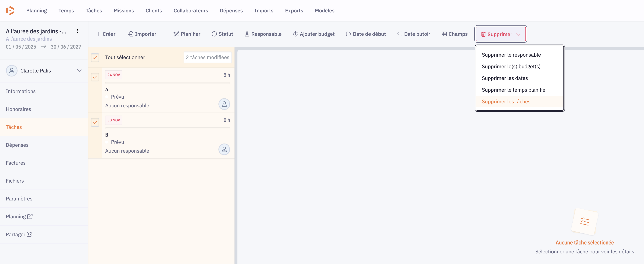Click the app logo icon
This screenshot has width=644, height=264.
(x=10, y=11)
